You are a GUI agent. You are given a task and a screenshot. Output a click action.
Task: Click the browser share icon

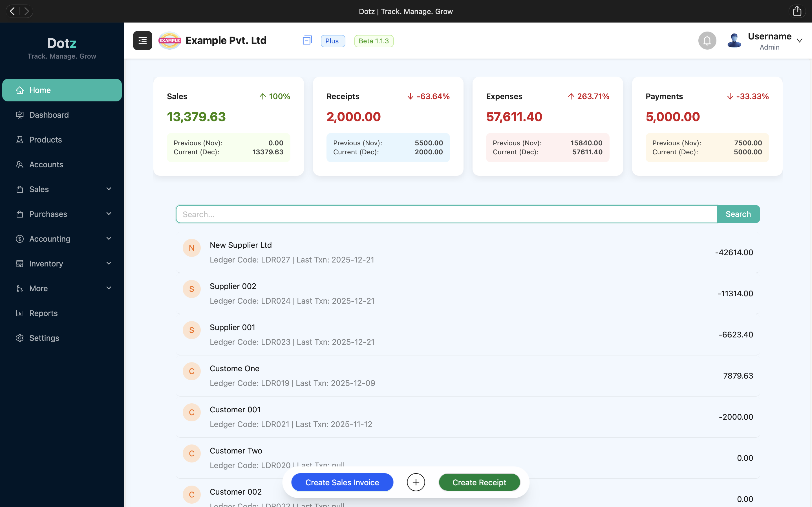tap(797, 11)
